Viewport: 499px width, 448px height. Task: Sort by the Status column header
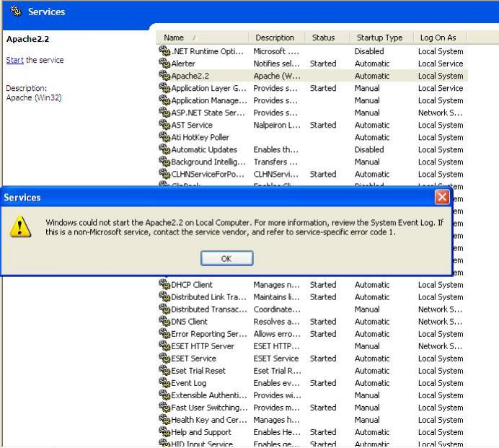coord(327,38)
